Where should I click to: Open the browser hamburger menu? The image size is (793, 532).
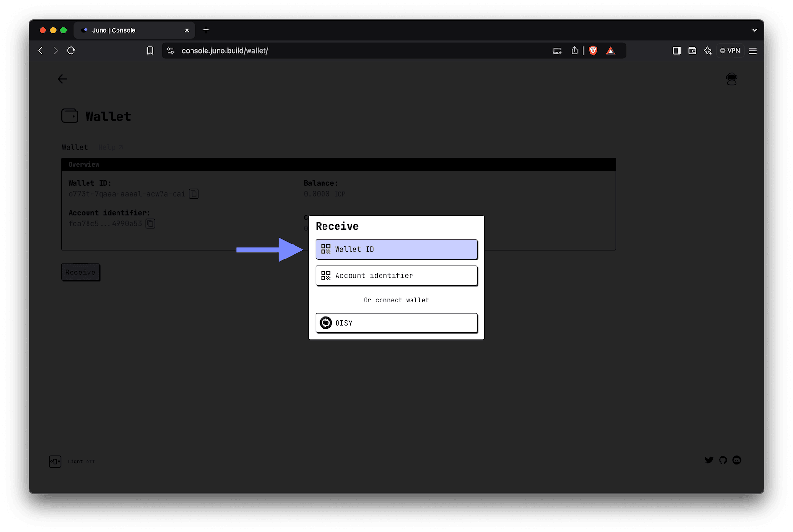click(752, 50)
